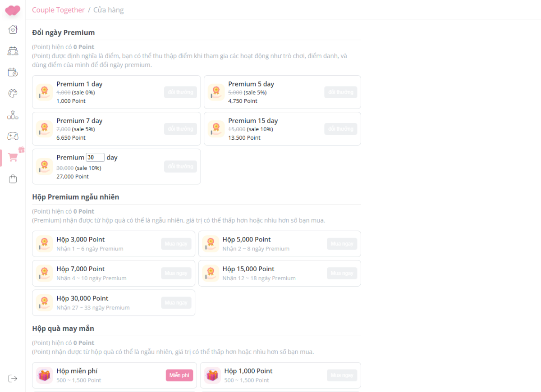541x392 pixels.
Task: Open the shopping bag inventory icon
Action: pos(13,179)
